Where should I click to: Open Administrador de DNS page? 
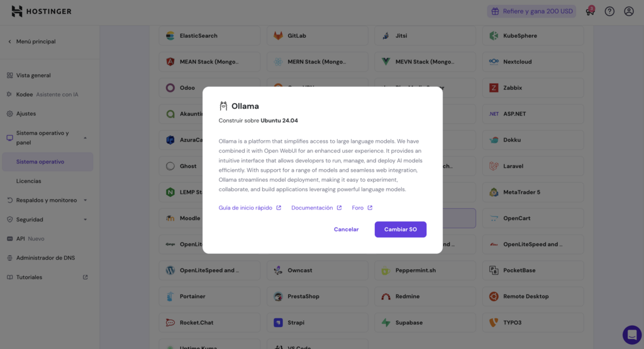[46, 258]
